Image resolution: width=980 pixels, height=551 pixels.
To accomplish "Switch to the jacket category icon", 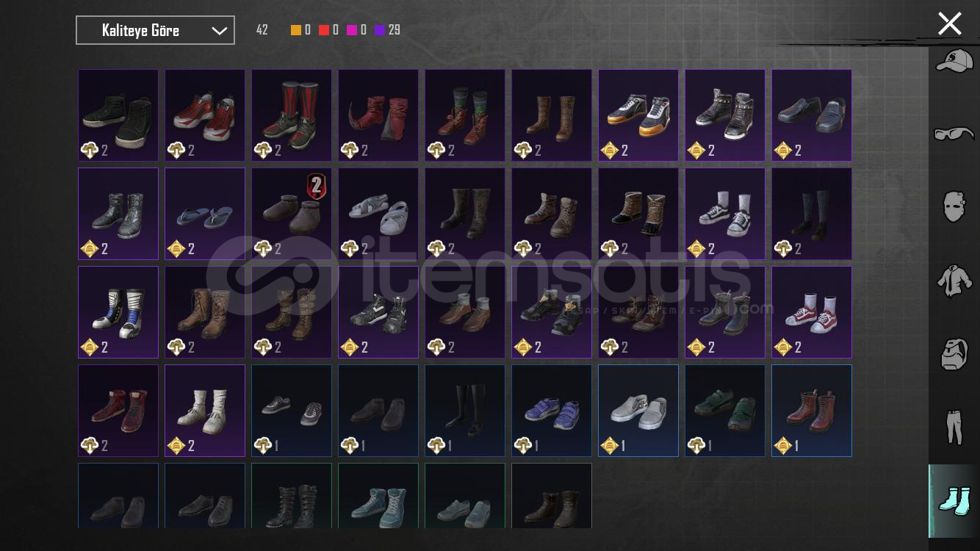I will click(954, 280).
